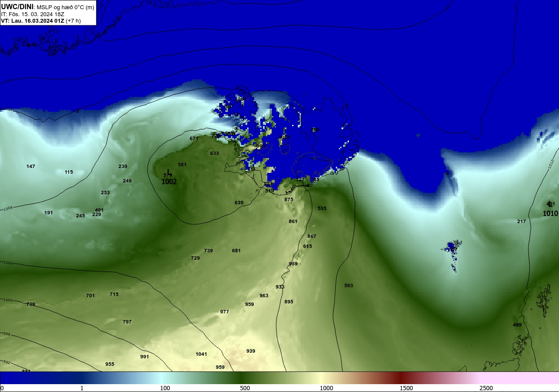Click the 681 height value
Screen dimensions: 559x392
tap(236, 251)
